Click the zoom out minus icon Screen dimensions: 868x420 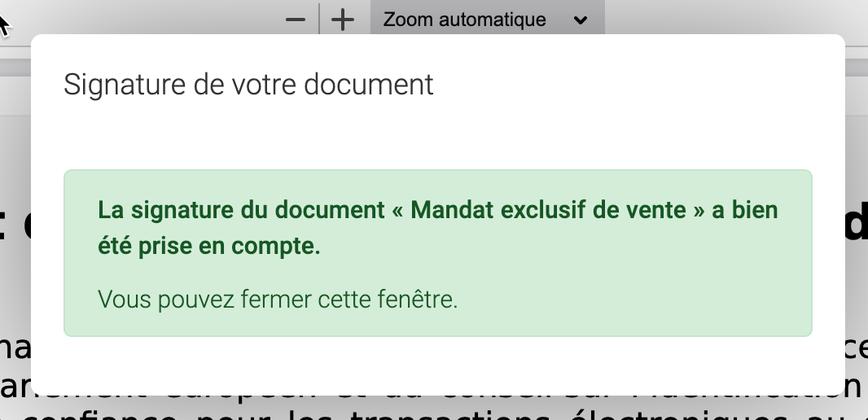[296, 20]
